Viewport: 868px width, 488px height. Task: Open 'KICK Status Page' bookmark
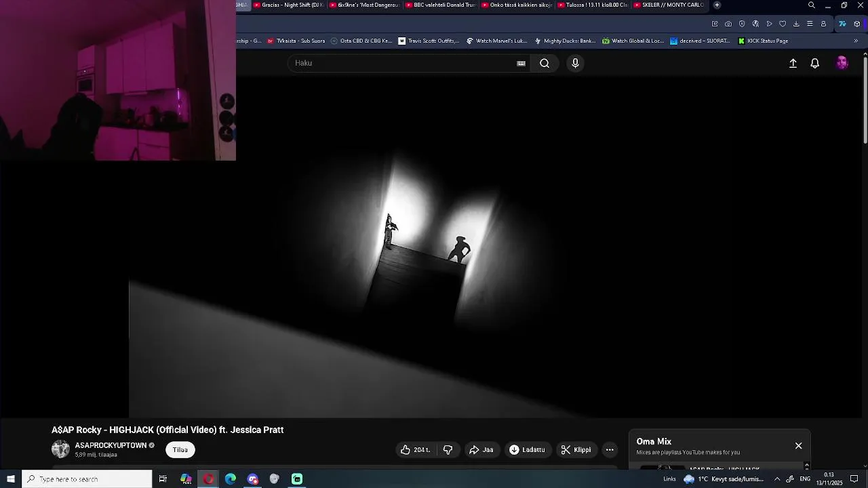pos(763,41)
